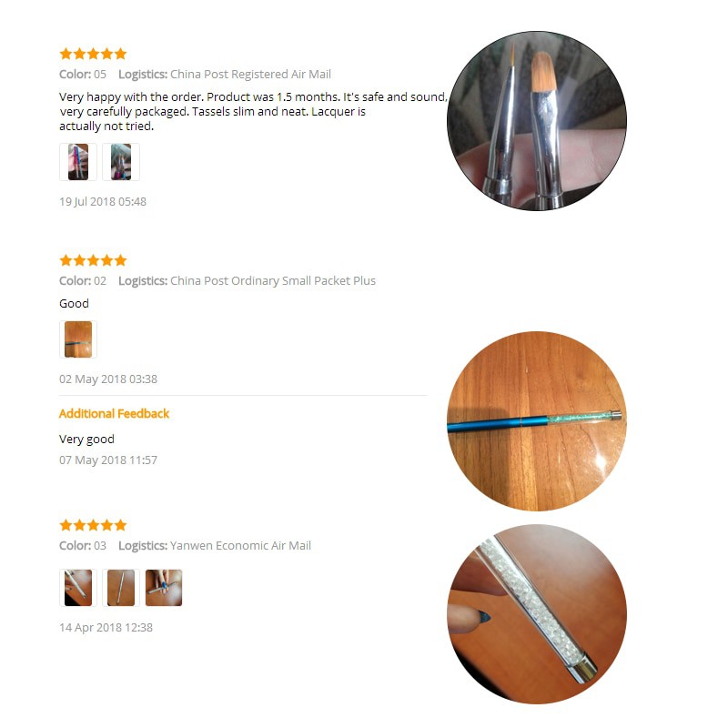This screenshot has width=728, height=728.
Task: Click Yanwen Economic Air Mail text
Action: [x=240, y=545]
